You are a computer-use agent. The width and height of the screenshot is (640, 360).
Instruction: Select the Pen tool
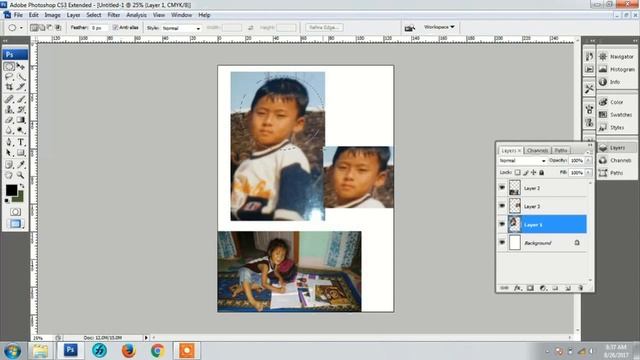point(9,142)
